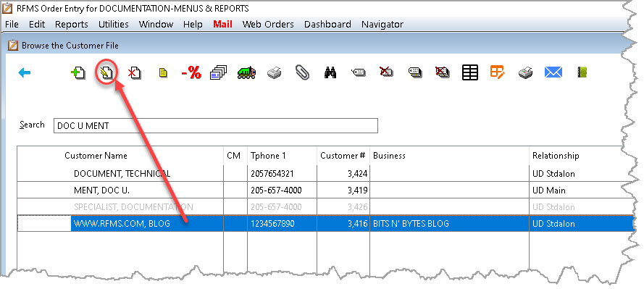Click the blue back arrow icon
Image resolution: width=644 pixels, height=289 pixels.
(x=25, y=73)
